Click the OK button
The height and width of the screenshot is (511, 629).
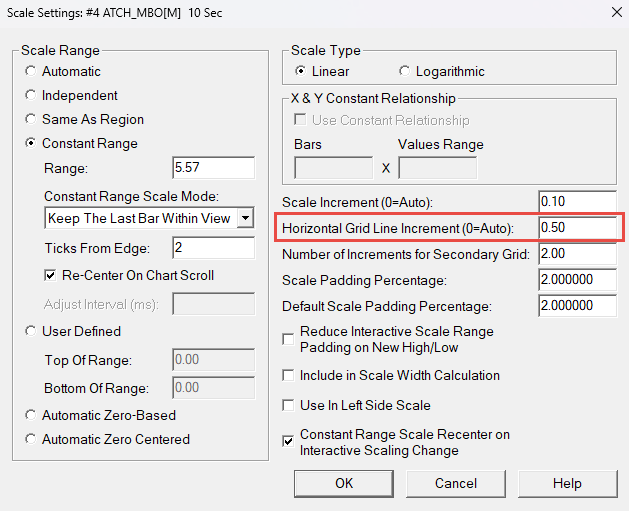coord(344,484)
